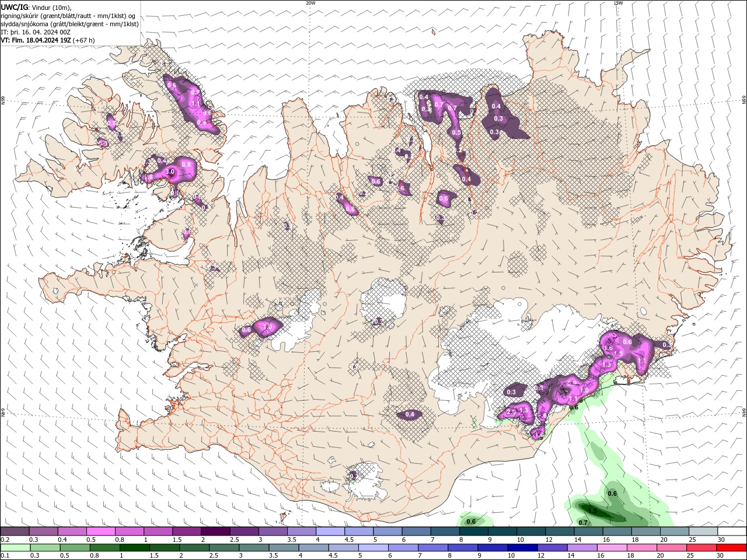Image resolution: width=747 pixels, height=560 pixels.
Task: Click the deep navy 10 swatch in rain legend
Action: click(522, 547)
